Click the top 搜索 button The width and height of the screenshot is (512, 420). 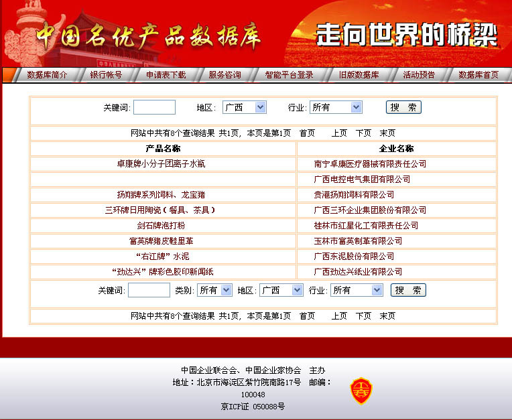tap(403, 107)
